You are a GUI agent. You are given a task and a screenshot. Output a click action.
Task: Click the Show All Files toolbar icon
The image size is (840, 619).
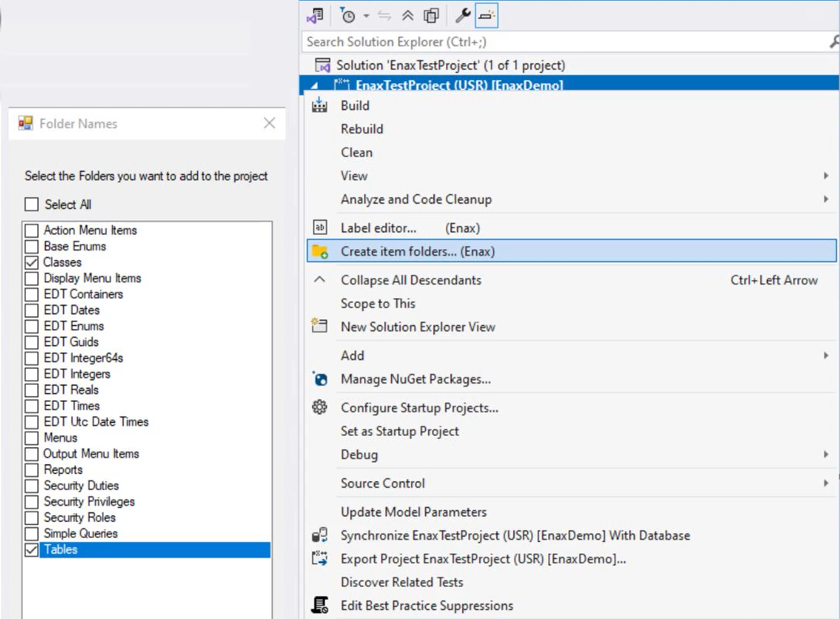click(431, 15)
